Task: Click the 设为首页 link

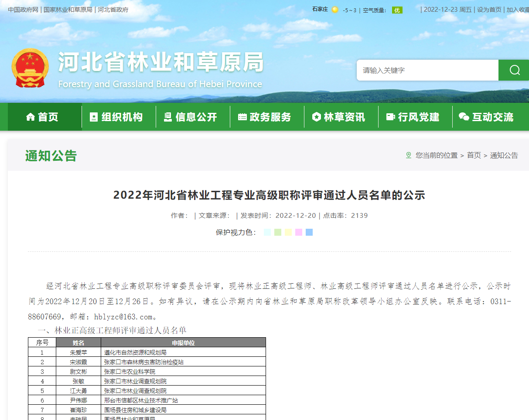Action: coord(489,9)
